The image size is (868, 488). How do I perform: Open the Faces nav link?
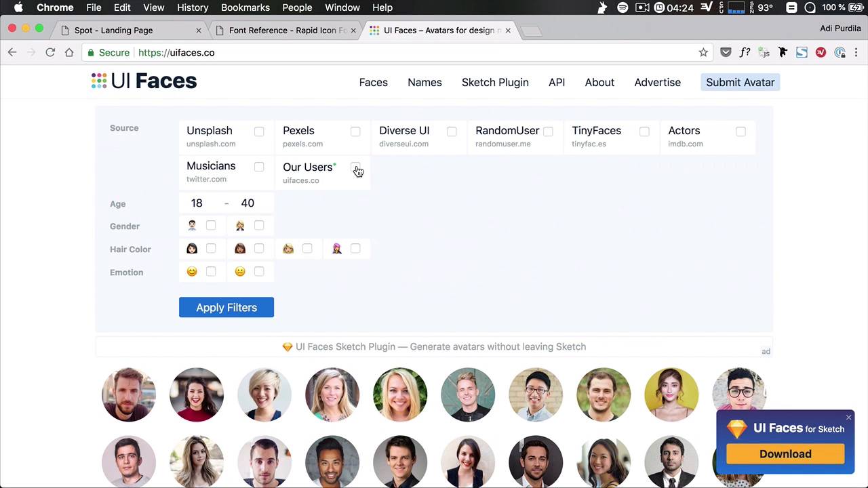pyautogui.click(x=374, y=82)
